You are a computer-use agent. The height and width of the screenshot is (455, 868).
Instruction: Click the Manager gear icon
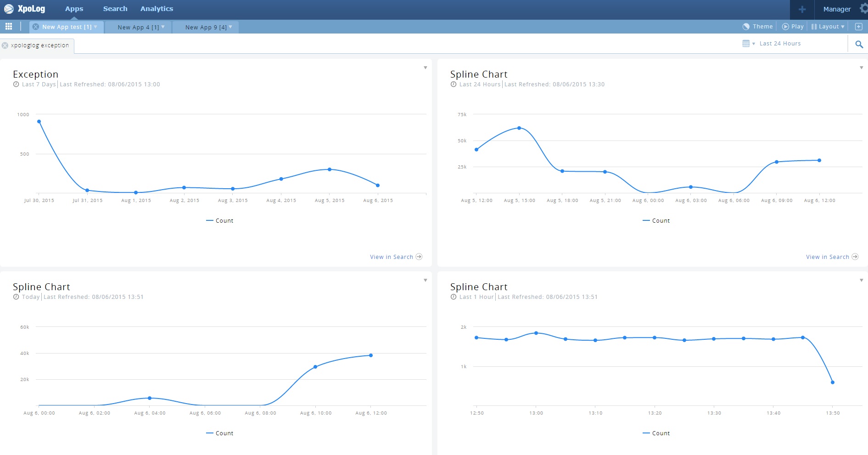tap(863, 9)
